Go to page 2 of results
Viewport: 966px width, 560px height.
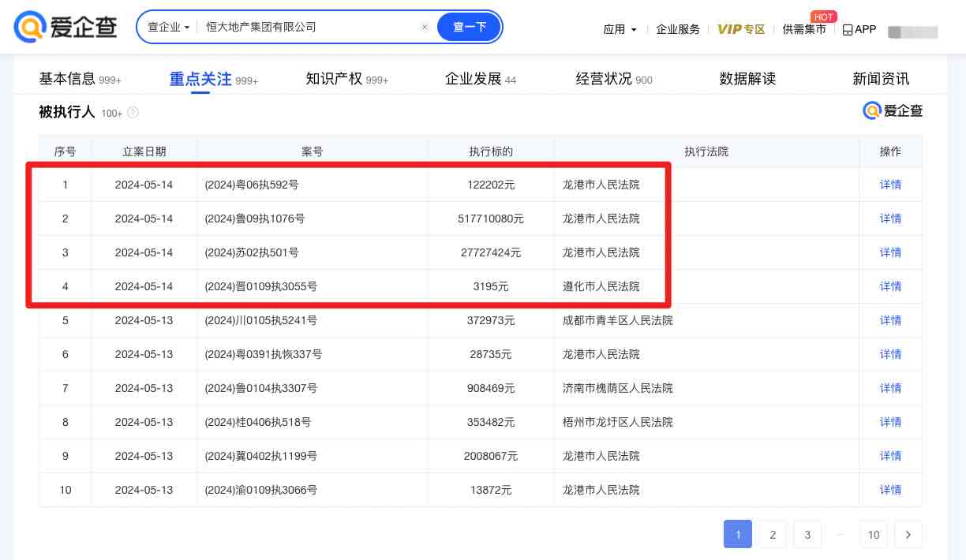pos(773,534)
